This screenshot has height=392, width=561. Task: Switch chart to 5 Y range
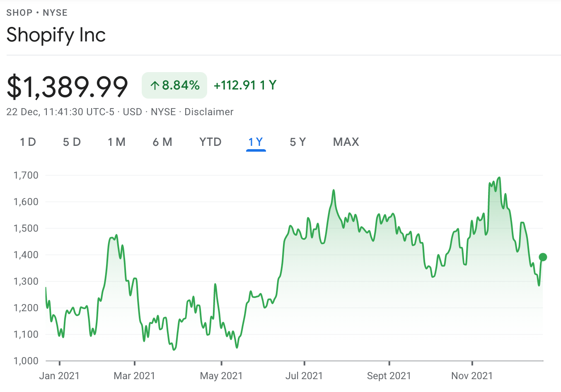click(x=298, y=142)
